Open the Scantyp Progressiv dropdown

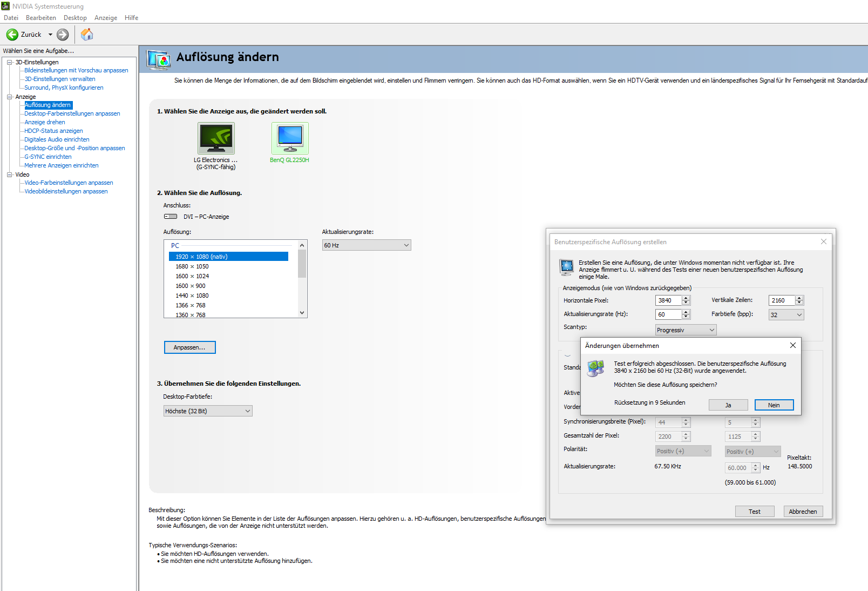pos(686,330)
